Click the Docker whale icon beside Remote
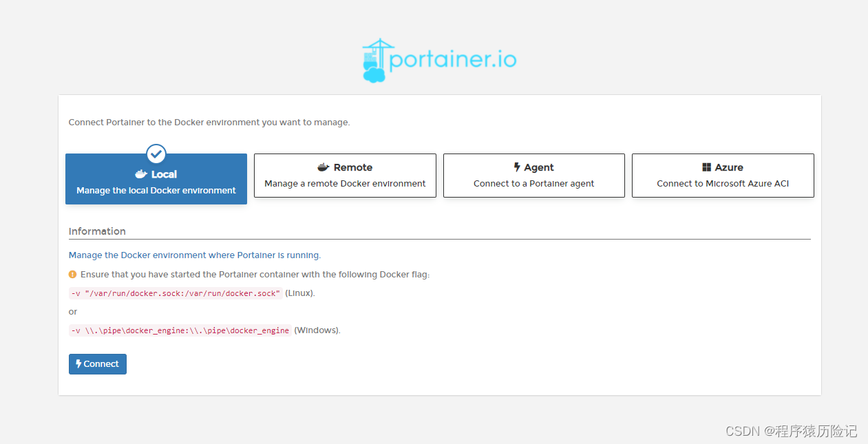 (x=324, y=167)
